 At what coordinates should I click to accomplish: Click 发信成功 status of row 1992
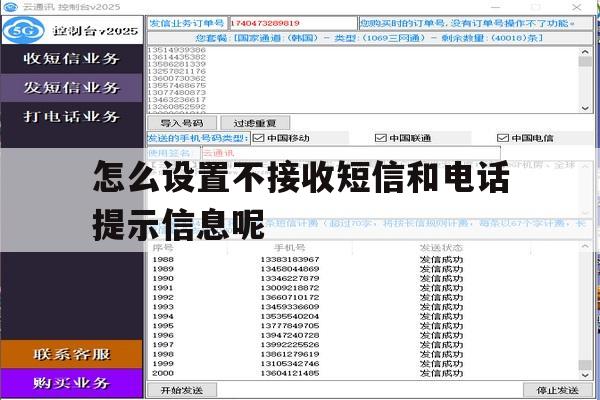click(441, 297)
